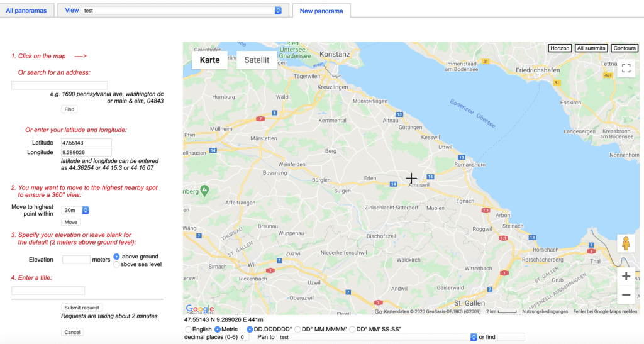This screenshot has width=644, height=344.
Task: Toggle the Horizon map overlay button
Action: (560, 48)
